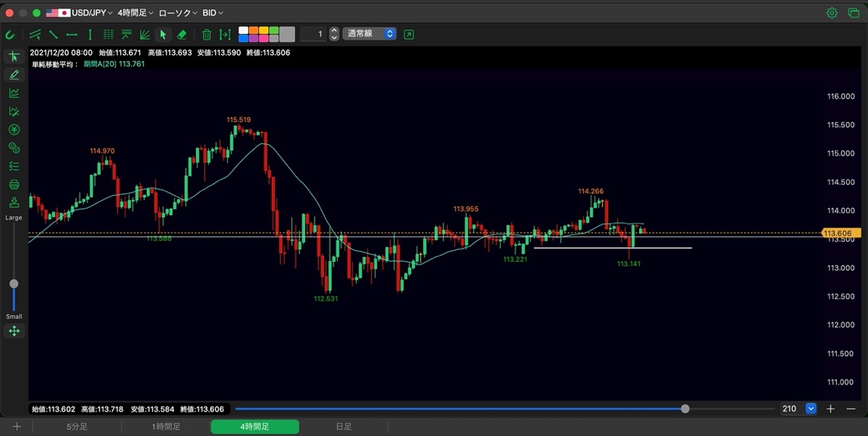Pick the vertical line drawing tool
The height and width of the screenshot is (436, 868).
tap(90, 34)
